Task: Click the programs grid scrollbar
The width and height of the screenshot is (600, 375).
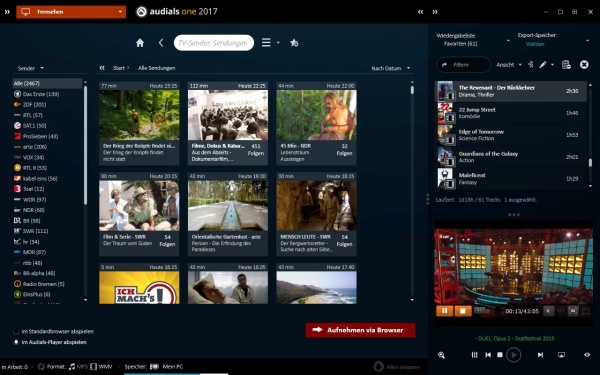Action: tap(412, 90)
